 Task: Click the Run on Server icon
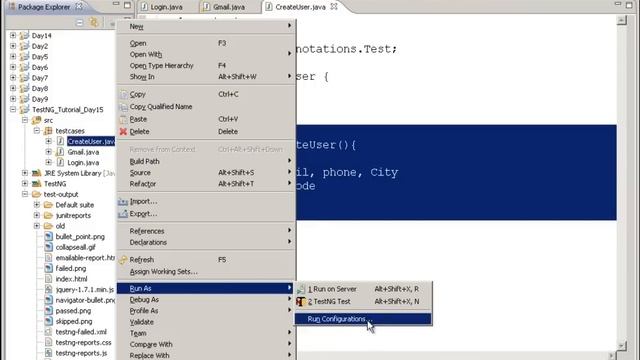(301, 289)
